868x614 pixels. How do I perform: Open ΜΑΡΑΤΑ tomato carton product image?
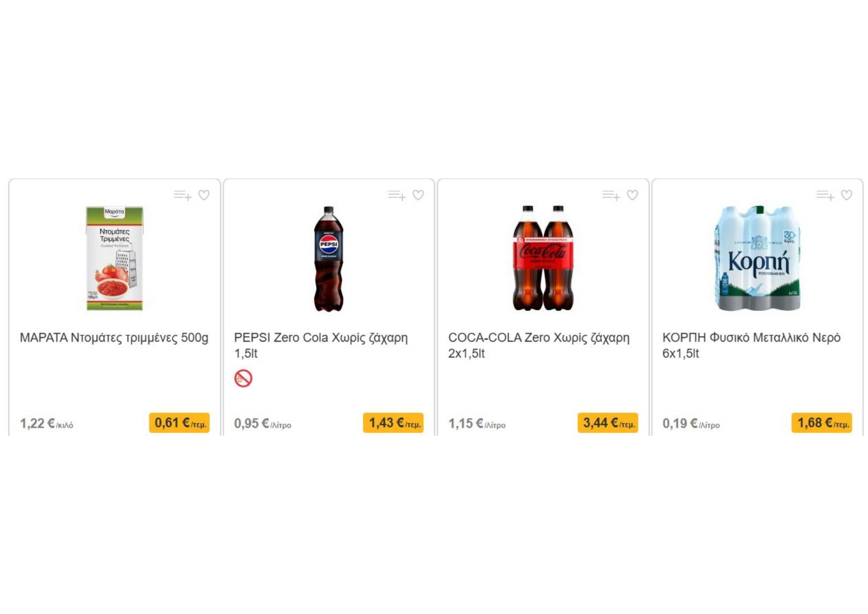click(x=115, y=258)
